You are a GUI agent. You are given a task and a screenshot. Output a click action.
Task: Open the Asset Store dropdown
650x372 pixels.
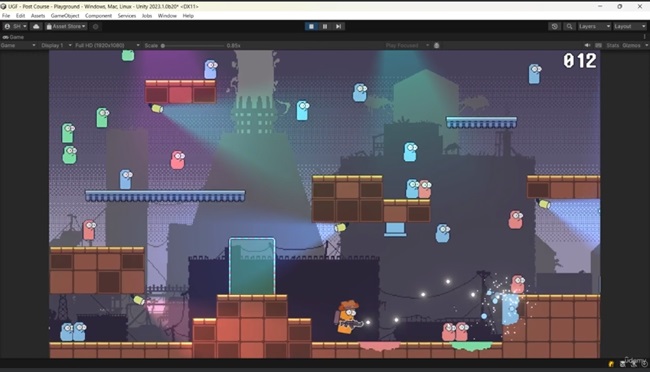point(66,27)
